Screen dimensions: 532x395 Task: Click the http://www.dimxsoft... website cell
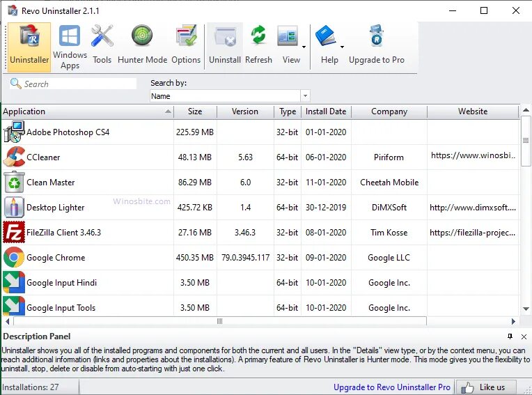coord(473,208)
